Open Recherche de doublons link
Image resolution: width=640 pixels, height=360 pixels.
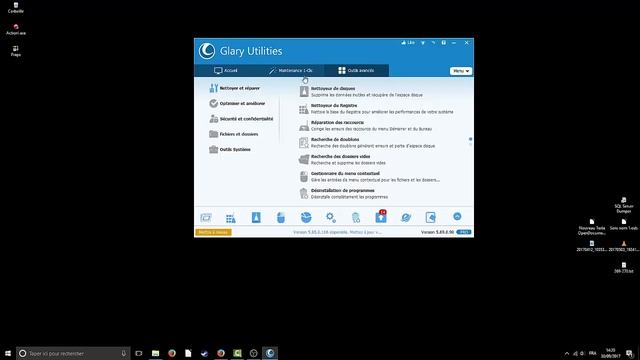[x=335, y=140]
